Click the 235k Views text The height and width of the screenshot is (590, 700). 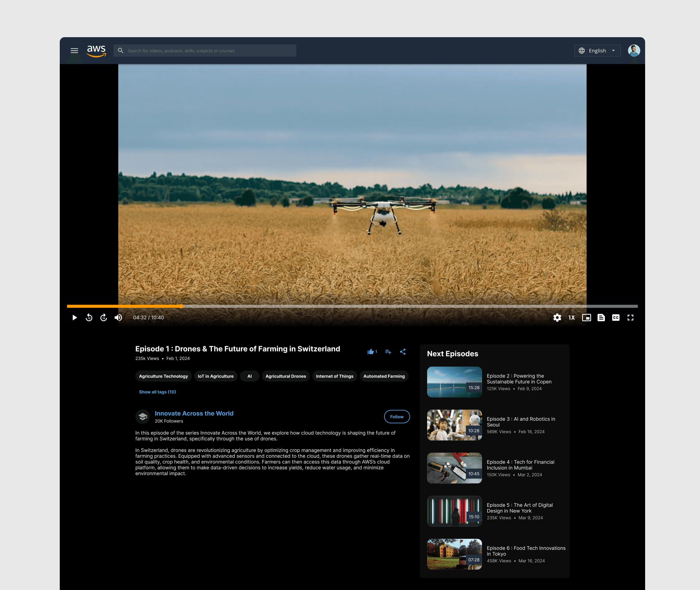point(147,358)
